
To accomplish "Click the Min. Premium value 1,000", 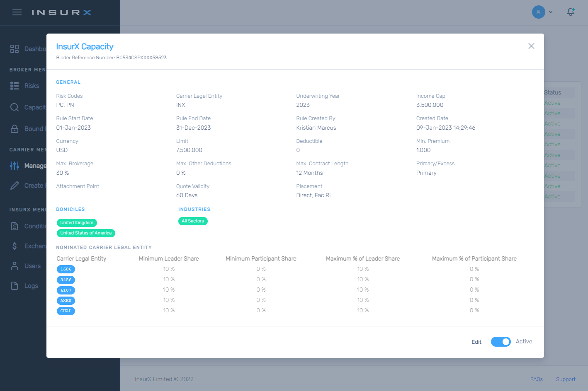I will click(423, 150).
